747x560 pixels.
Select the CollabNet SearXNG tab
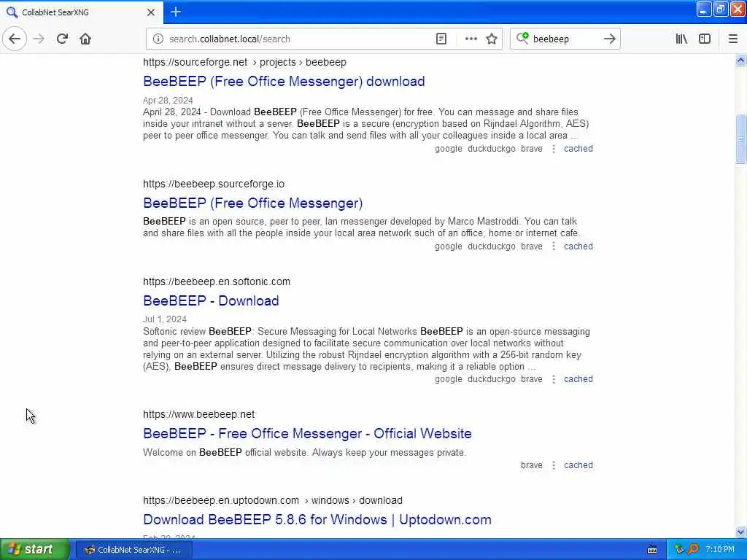(x=82, y=12)
